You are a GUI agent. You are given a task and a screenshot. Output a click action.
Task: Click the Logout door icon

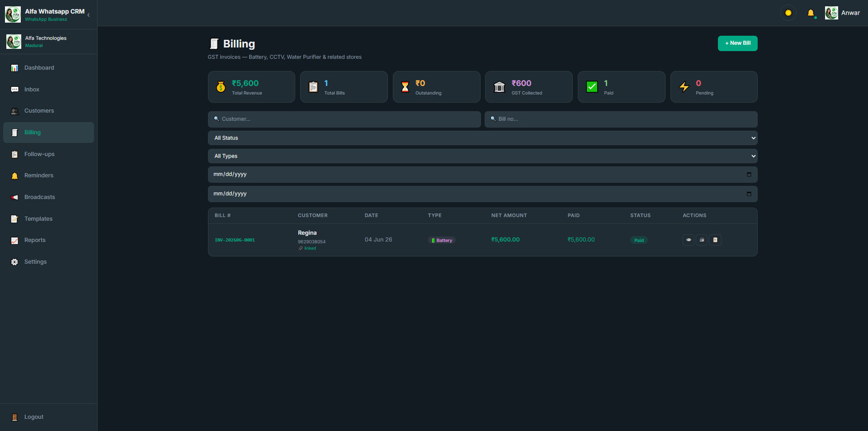(x=14, y=417)
